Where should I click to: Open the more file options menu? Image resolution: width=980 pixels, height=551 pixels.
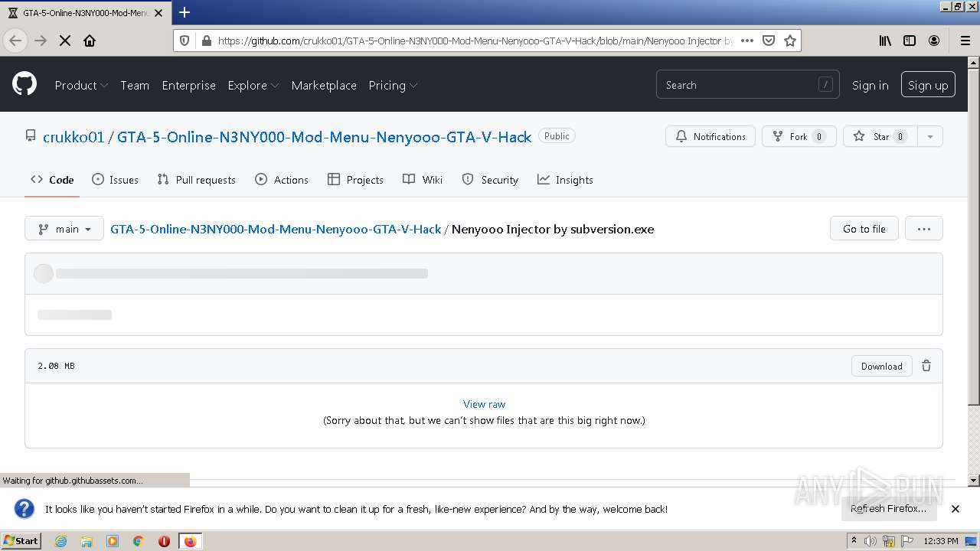point(924,229)
